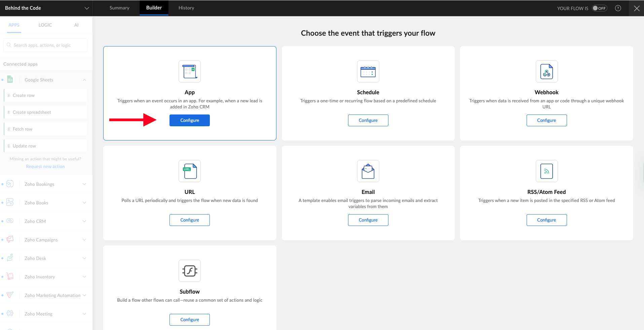Expand the Zoho CRM actions
This screenshot has width=644, height=330.
[84, 221]
